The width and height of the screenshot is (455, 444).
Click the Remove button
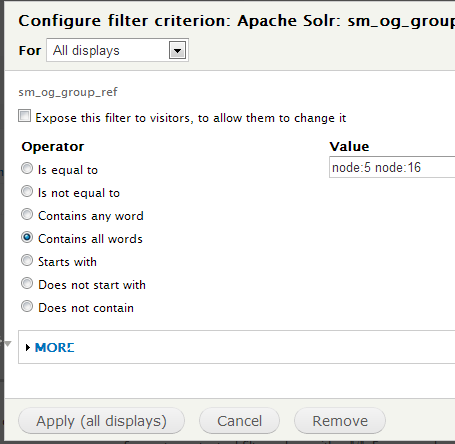pyautogui.click(x=340, y=421)
